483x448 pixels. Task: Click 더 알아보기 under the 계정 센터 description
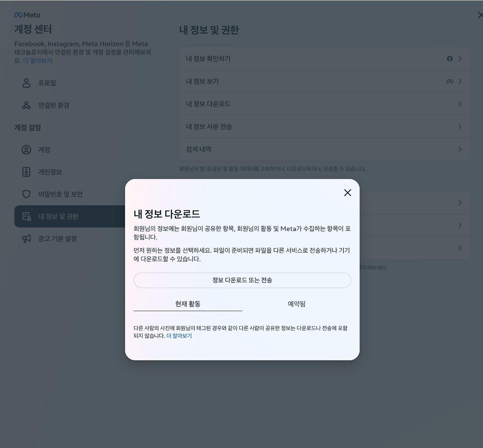pyautogui.click(x=38, y=60)
